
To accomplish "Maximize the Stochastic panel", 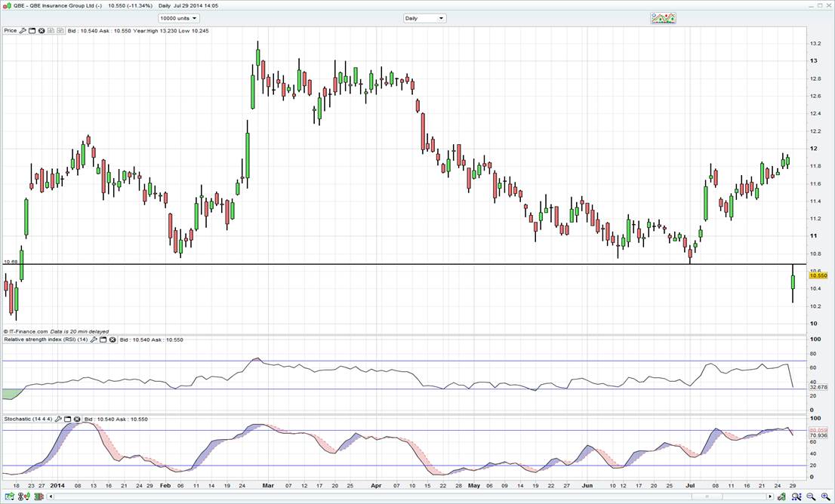I will (x=67, y=419).
